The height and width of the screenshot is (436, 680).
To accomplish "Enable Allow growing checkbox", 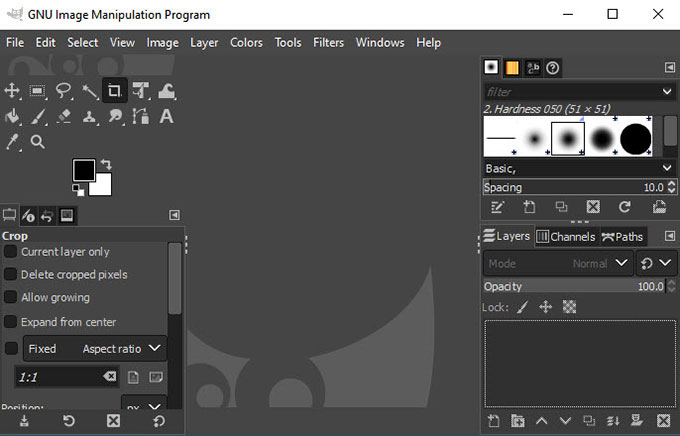I will pos(10,297).
